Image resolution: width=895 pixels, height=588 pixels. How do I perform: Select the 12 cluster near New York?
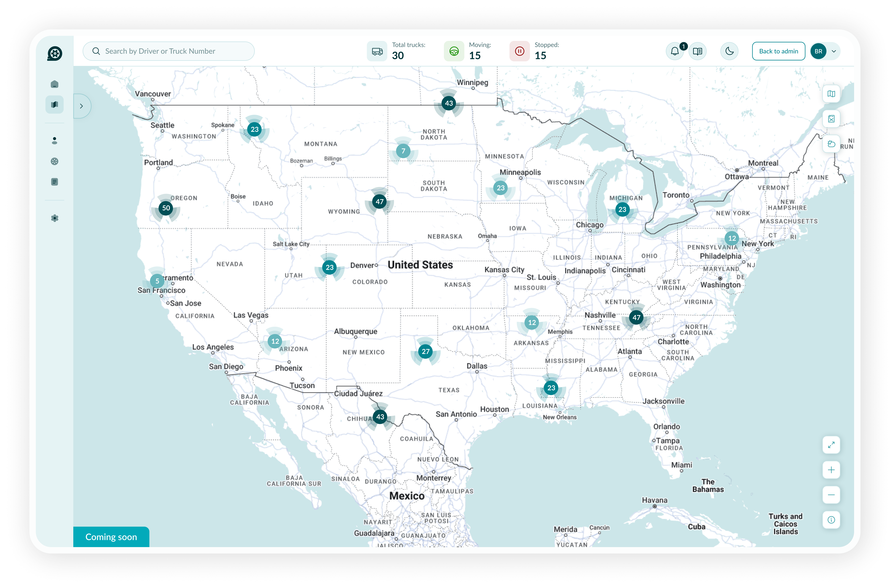coord(732,238)
